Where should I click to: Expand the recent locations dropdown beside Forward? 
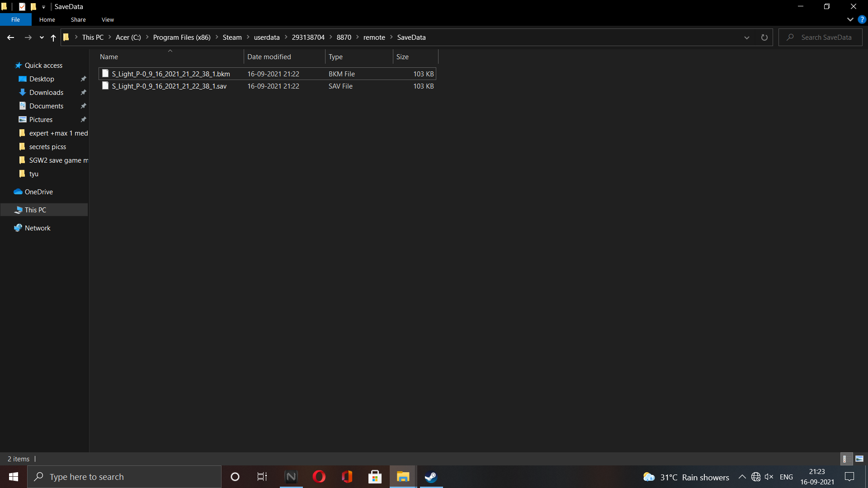(41, 38)
